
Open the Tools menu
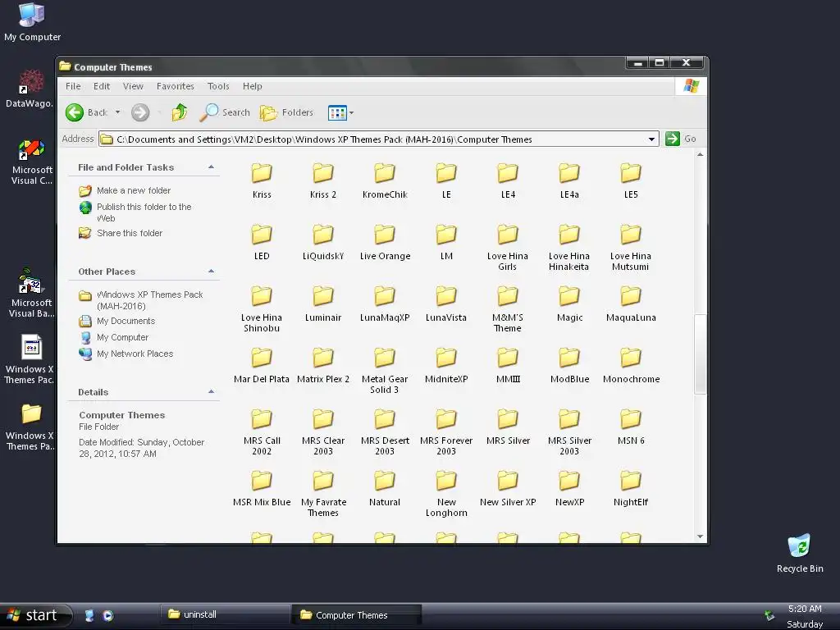218,86
